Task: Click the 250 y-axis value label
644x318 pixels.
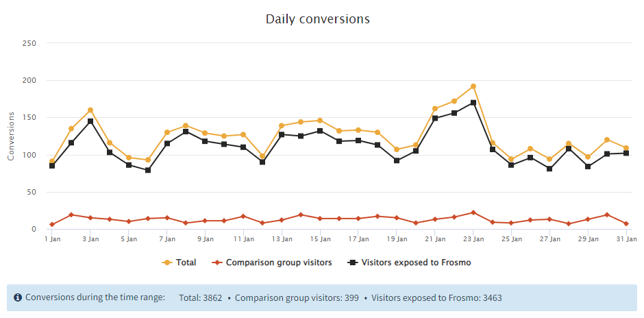Action: (x=49, y=43)
